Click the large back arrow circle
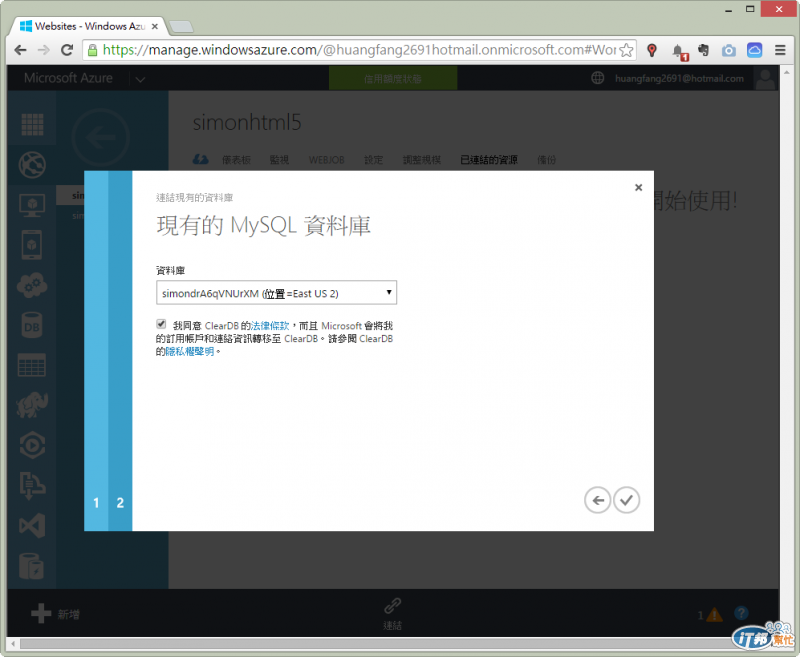The image size is (800, 657). (x=101, y=137)
